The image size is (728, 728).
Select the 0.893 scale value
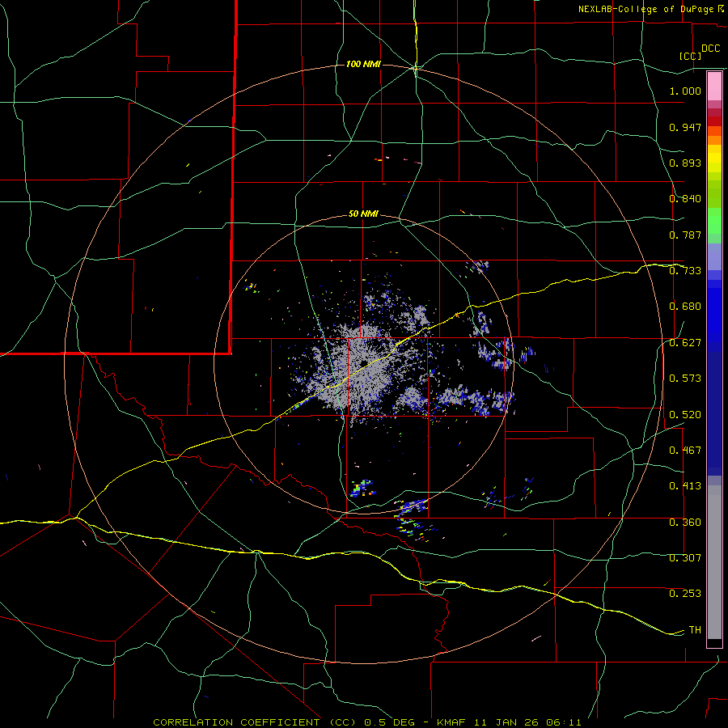685,163
